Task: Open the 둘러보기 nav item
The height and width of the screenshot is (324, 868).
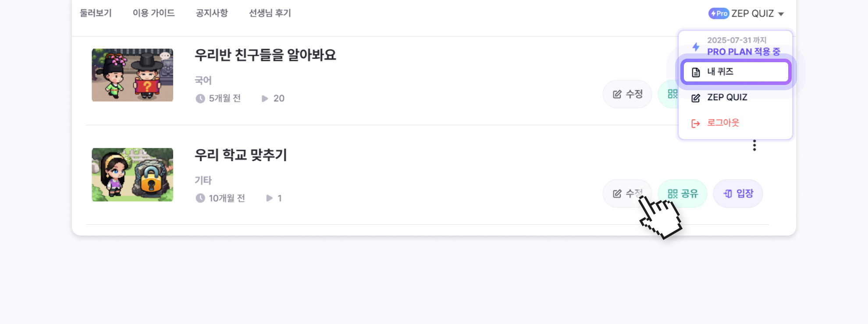Action: (x=96, y=13)
